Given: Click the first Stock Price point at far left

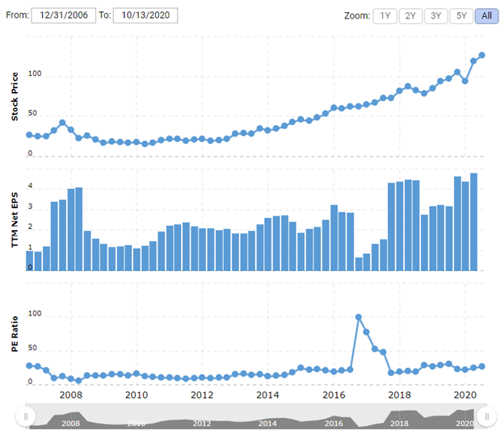Looking at the screenshot, I should [29, 135].
